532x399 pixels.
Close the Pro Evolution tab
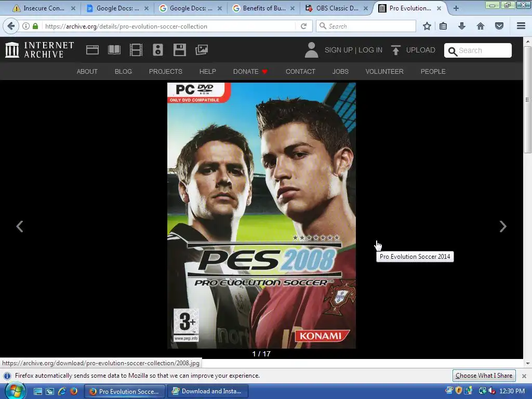[x=439, y=8]
